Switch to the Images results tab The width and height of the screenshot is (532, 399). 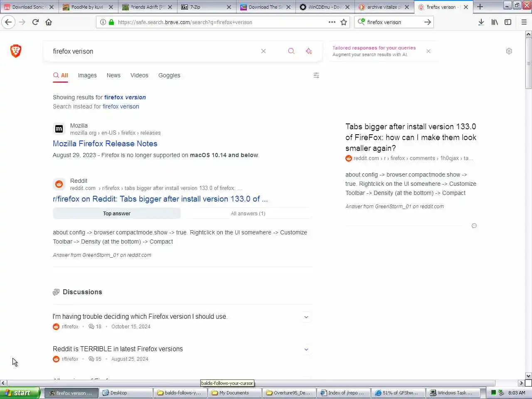[x=87, y=75]
